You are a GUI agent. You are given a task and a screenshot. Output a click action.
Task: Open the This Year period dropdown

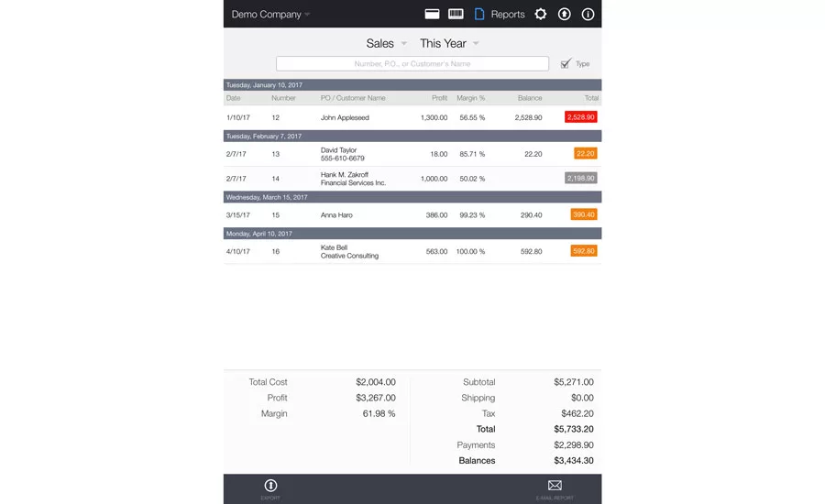coord(449,43)
